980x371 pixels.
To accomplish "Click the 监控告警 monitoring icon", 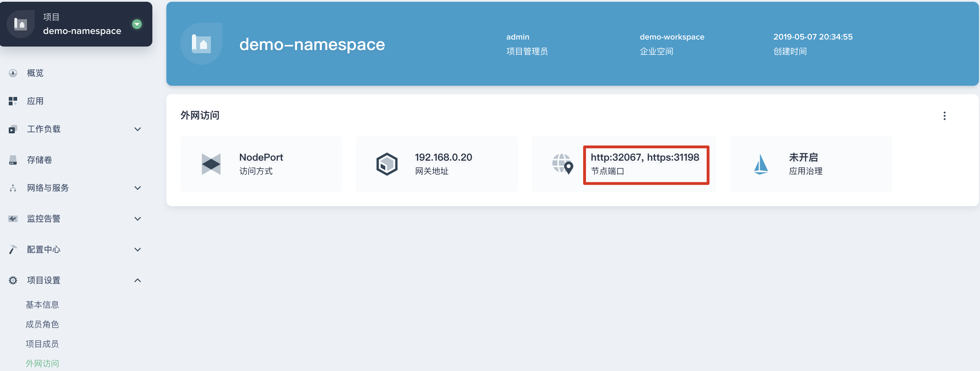I will click(x=13, y=219).
